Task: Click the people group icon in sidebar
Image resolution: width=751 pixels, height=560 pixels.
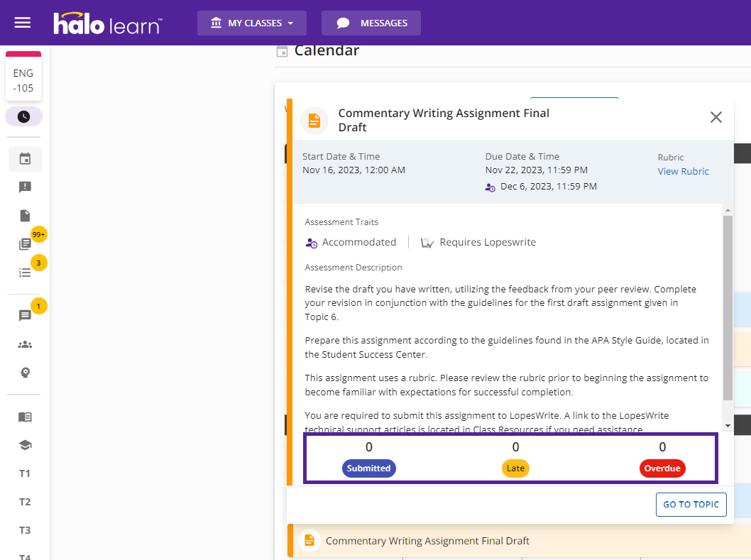Action: tap(25, 344)
